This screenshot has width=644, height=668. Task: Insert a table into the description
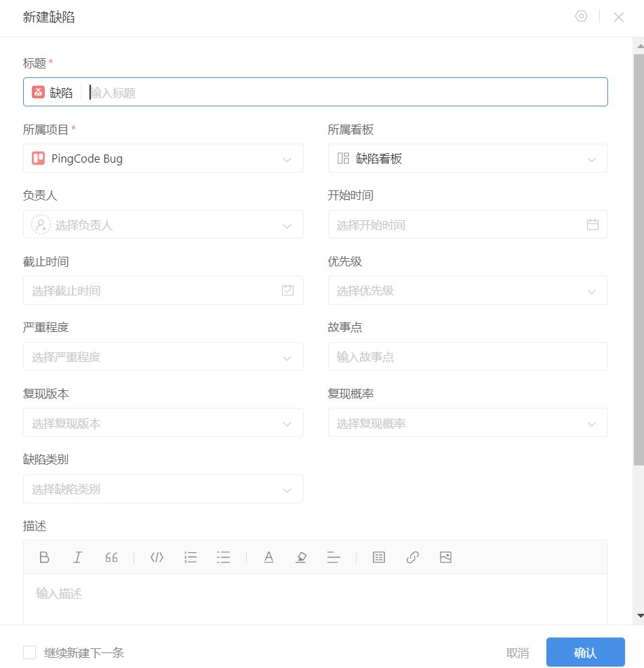coord(378,557)
